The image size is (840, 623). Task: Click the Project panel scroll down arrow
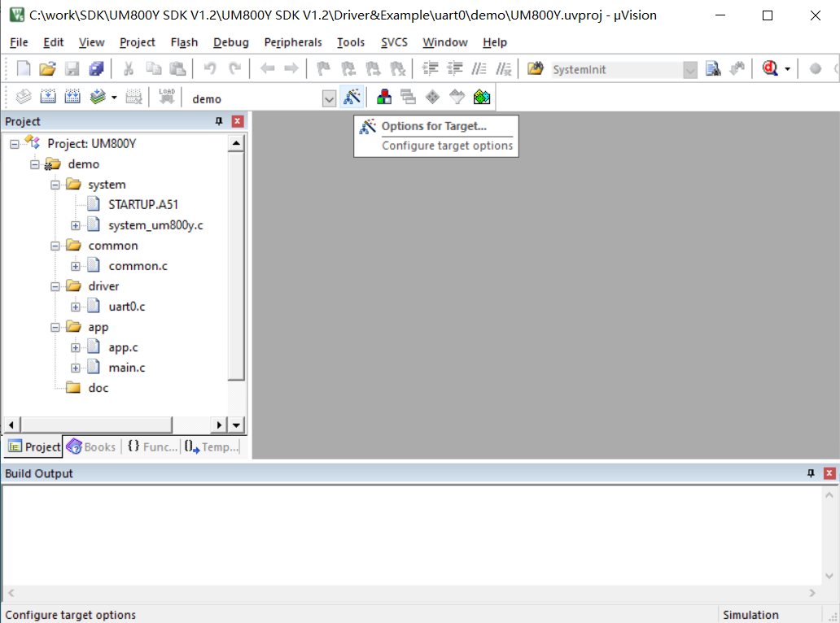[x=236, y=425]
